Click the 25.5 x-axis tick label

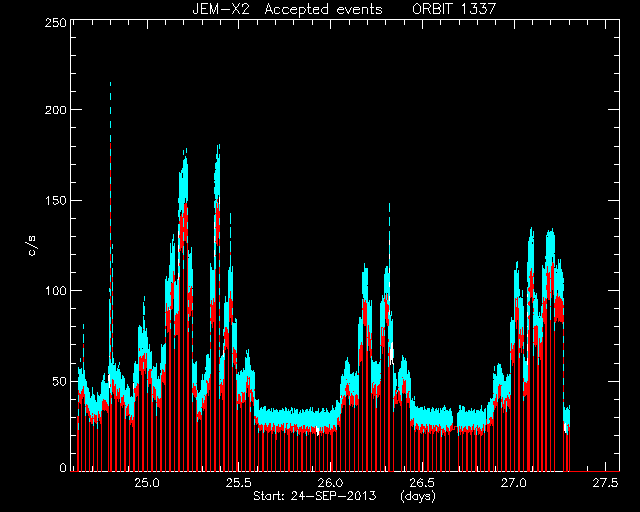(238, 483)
